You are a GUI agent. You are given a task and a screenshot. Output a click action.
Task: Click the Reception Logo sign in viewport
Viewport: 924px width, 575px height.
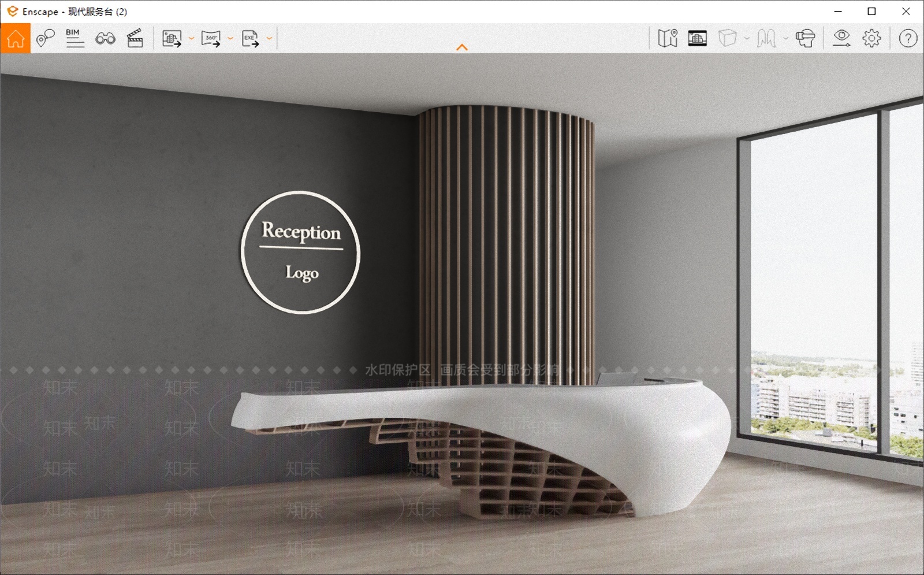[x=301, y=252]
